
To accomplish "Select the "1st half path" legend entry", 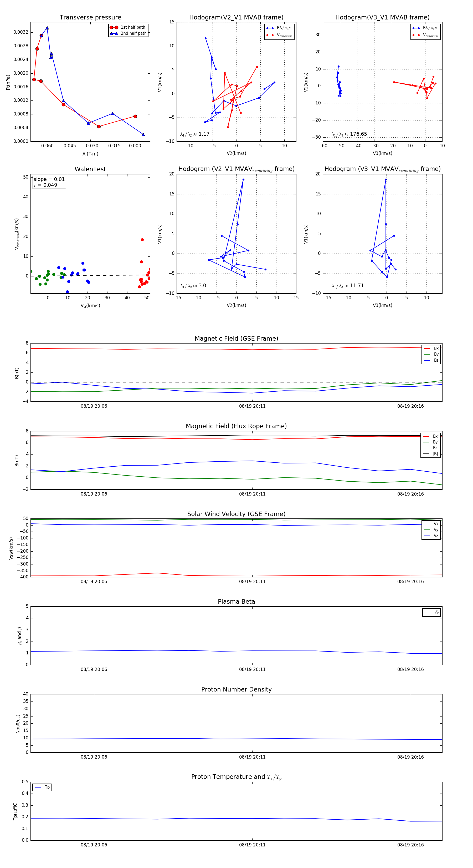I will [128, 27].
